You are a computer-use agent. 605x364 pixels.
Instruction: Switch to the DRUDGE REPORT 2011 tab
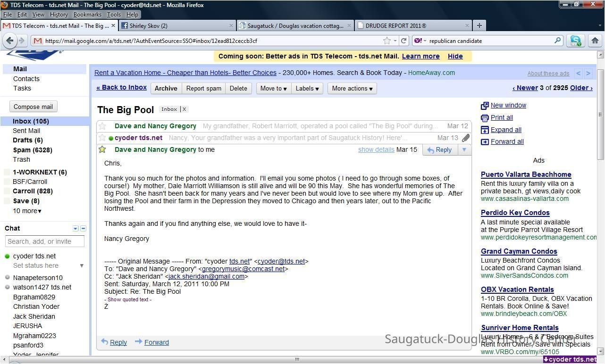pos(411,26)
